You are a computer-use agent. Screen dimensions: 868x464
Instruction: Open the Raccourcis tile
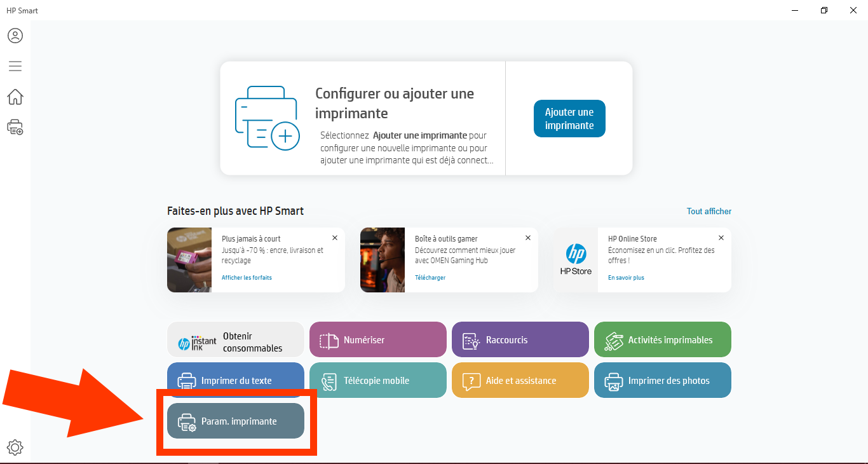pos(520,339)
